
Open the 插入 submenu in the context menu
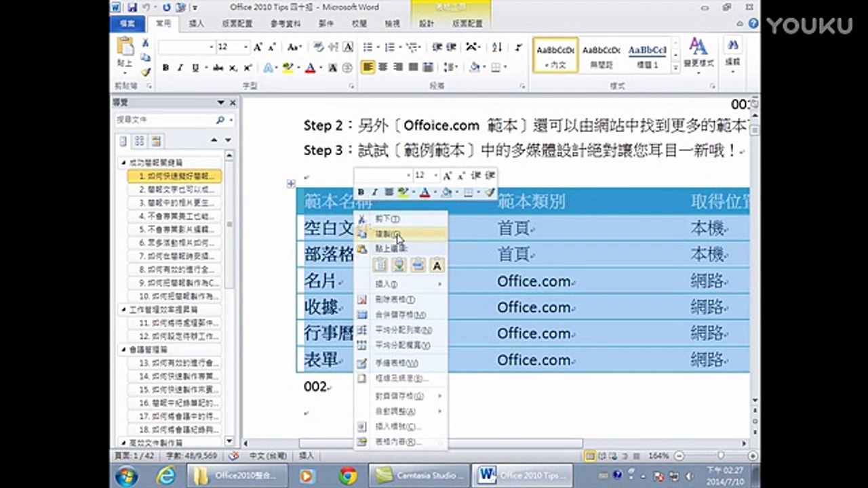pos(401,284)
